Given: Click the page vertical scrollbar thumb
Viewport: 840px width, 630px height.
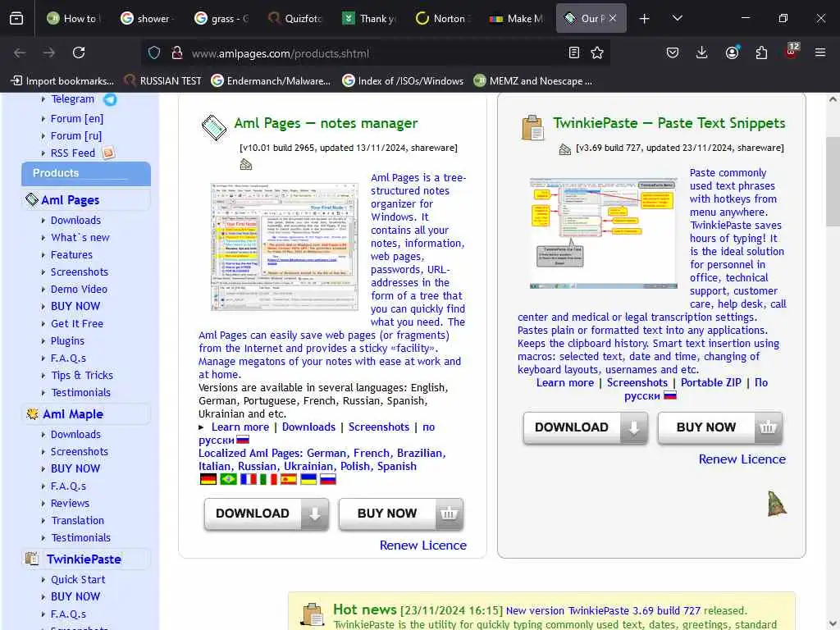Looking at the screenshot, I should click(x=833, y=180).
